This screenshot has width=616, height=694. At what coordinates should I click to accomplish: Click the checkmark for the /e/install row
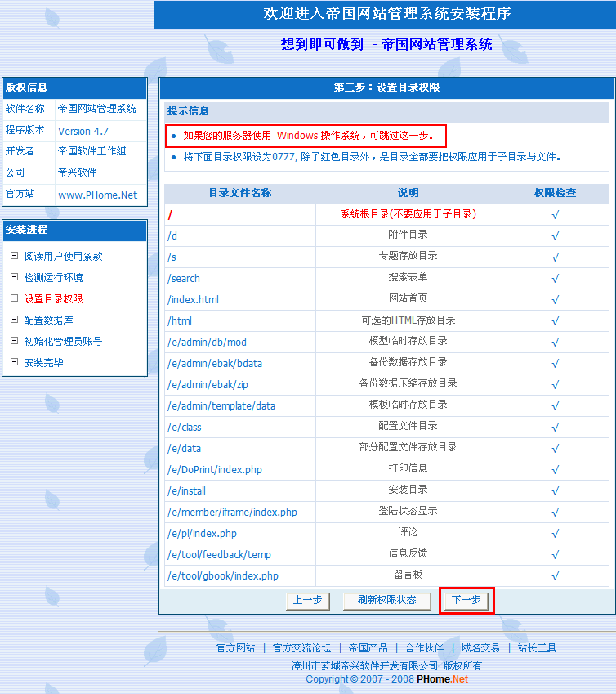pyautogui.click(x=555, y=490)
